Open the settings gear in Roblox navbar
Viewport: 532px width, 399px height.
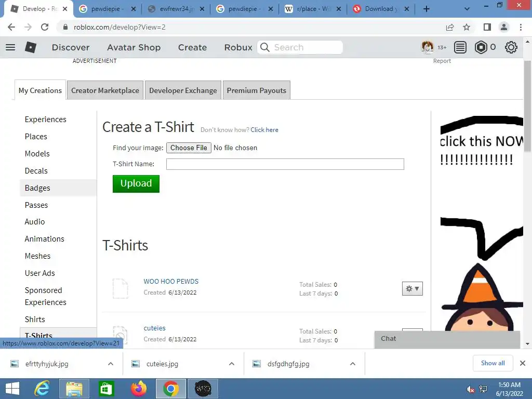[511, 47]
